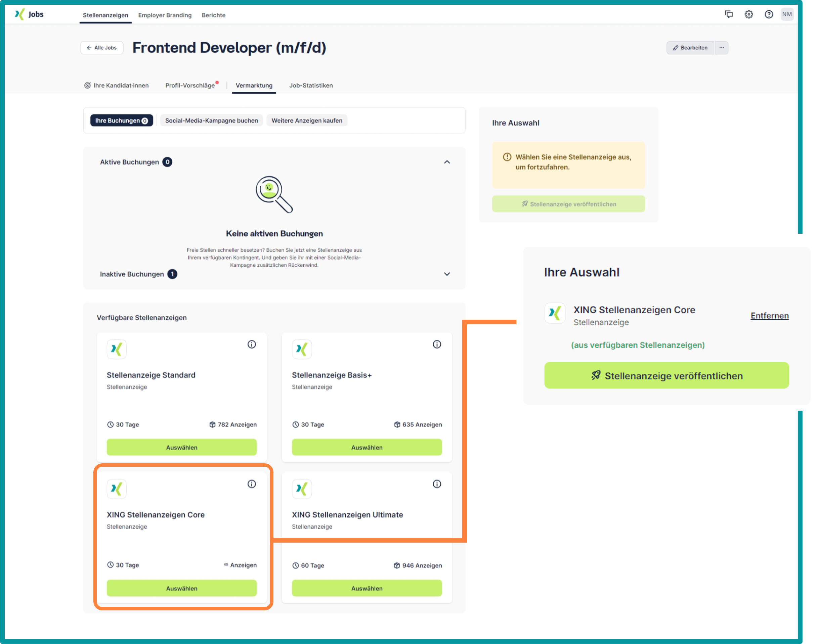Viewport: 818px width, 644px height.
Task: Open the Employer Branding menu
Action: pyautogui.click(x=165, y=15)
